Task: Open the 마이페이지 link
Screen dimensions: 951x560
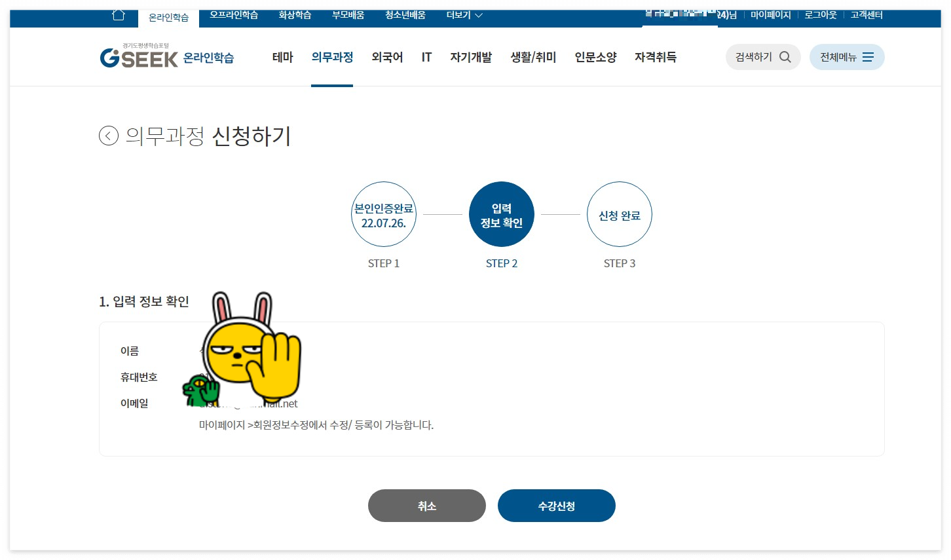Action: (x=771, y=14)
